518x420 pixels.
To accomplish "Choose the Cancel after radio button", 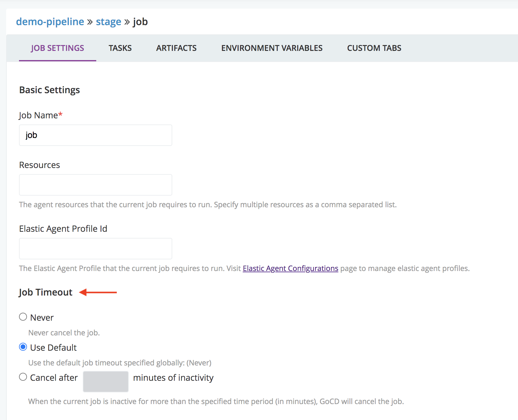I will point(23,377).
